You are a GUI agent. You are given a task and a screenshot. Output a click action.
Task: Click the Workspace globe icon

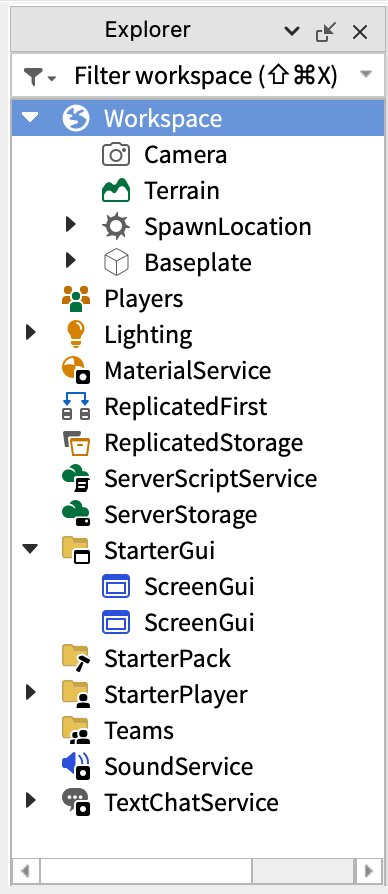[x=76, y=119]
